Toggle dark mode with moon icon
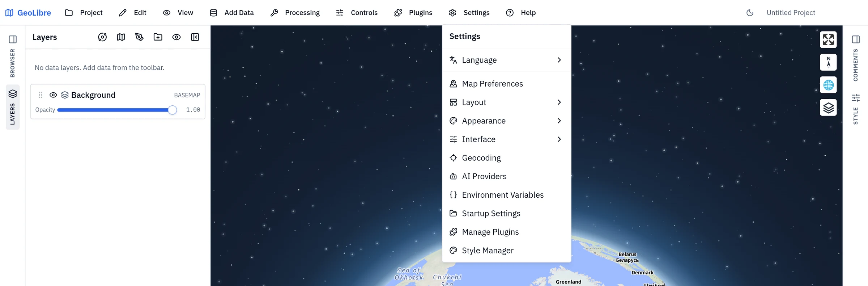 pyautogui.click(x=750, y=13)
